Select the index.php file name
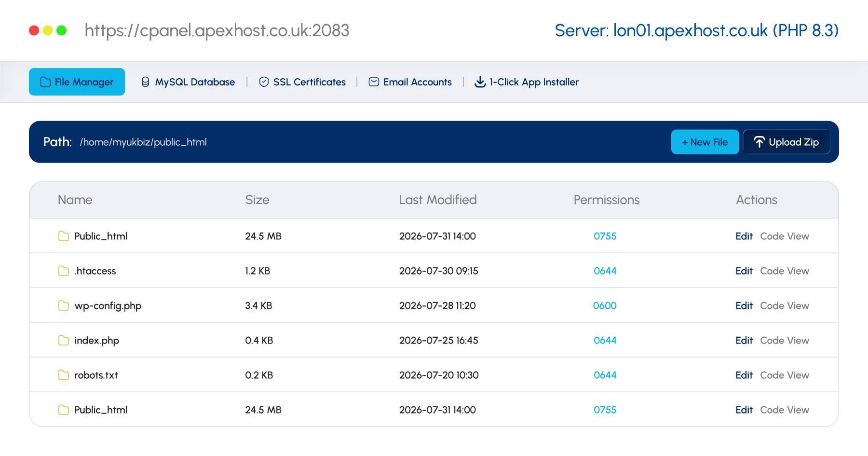The width and height of the screenshot is (868, 456). [x=96, y=341]
